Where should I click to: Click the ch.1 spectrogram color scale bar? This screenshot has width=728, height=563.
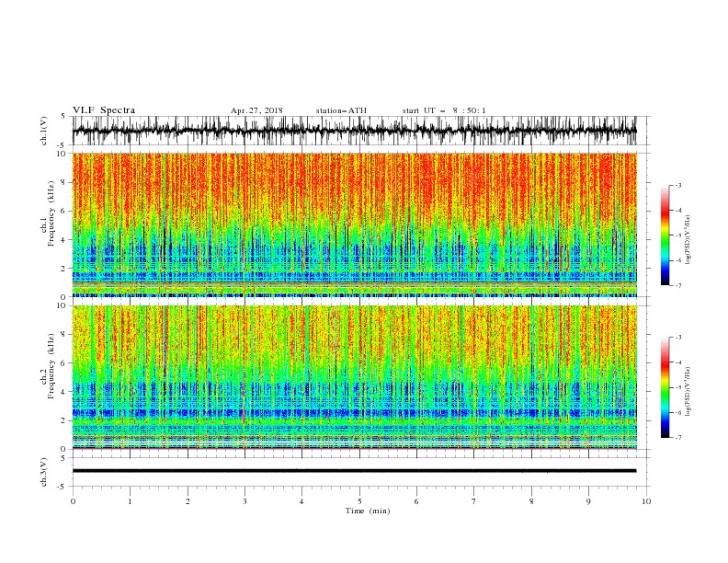click(665, 236)
